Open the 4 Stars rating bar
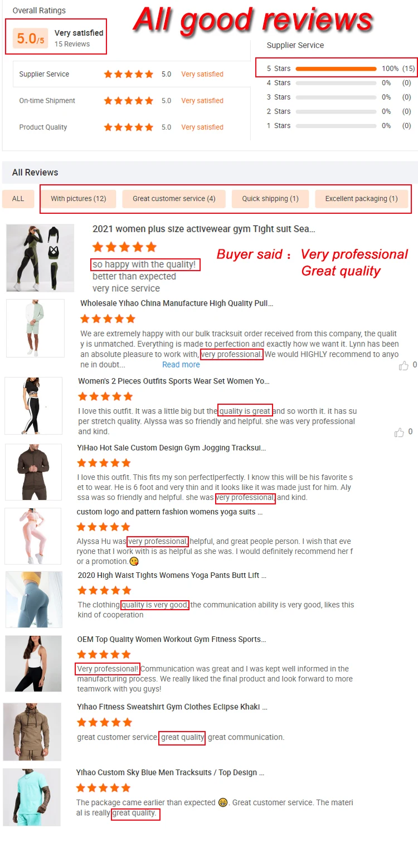 click(x=336, y=83)
